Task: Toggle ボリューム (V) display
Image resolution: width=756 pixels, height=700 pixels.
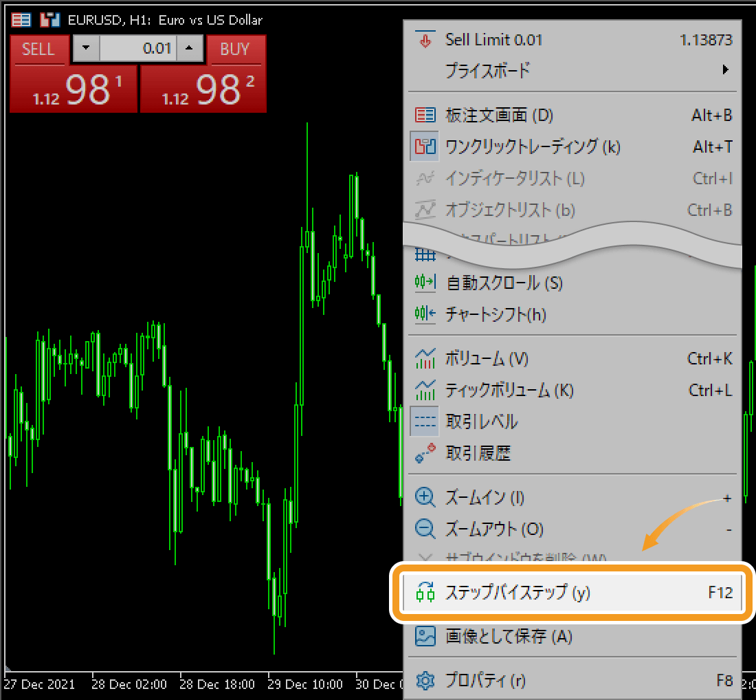Action: coord(572,358)
